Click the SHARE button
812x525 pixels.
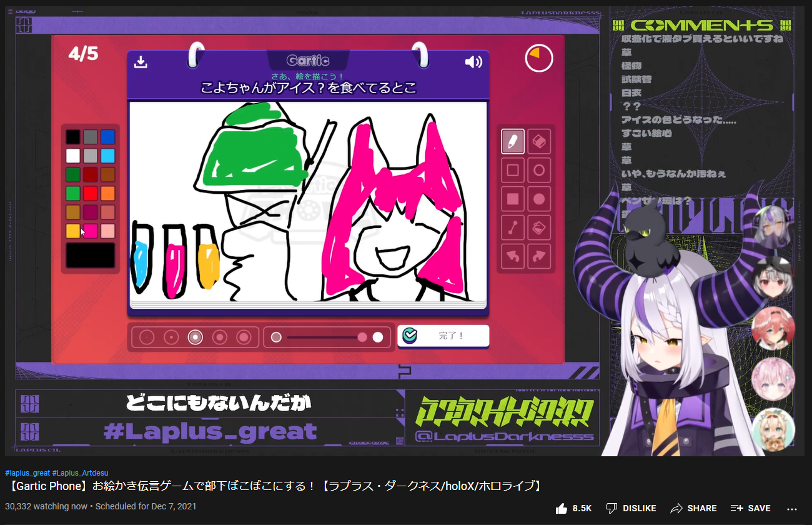click(693, 508)
